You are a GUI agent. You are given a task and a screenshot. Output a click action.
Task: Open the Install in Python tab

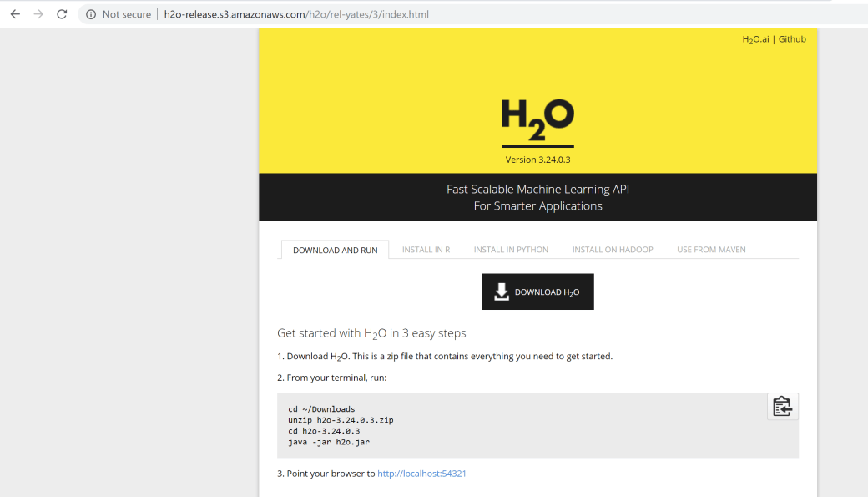(511, 249)
